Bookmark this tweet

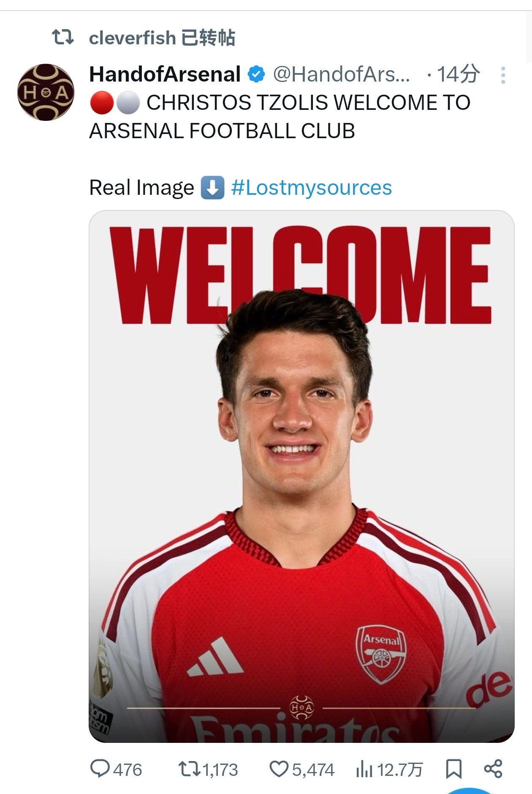(453, 769)
